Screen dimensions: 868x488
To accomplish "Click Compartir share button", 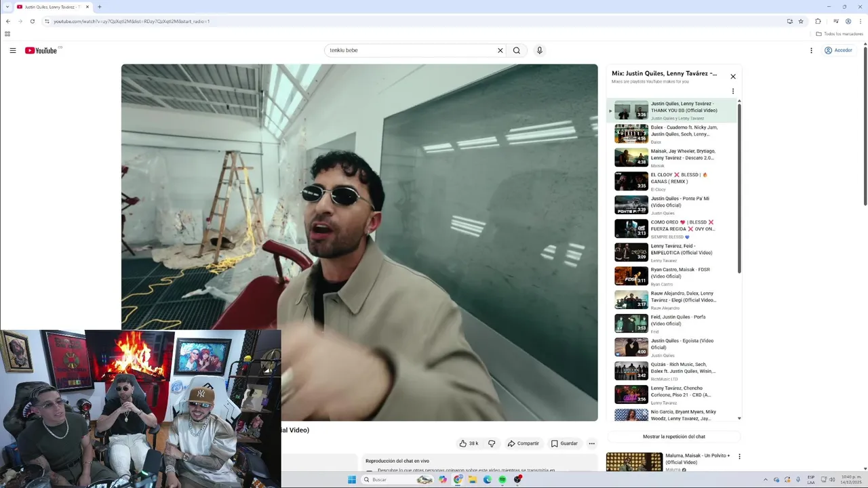I will [524, 443].
